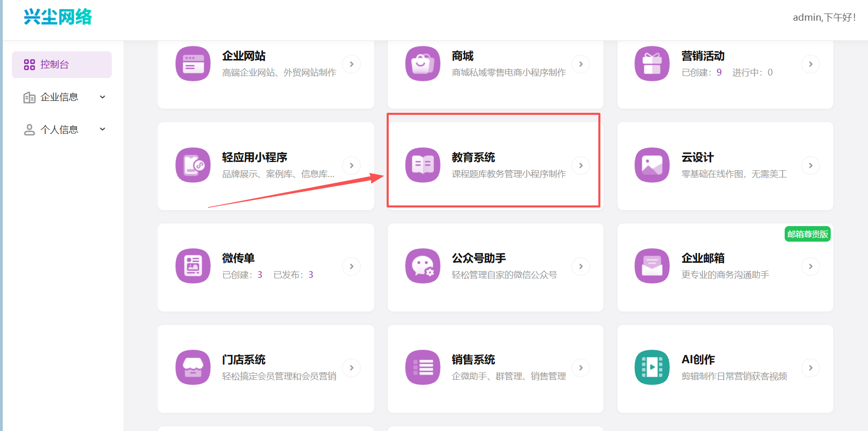Viewport: 868px width, 431px height.
Task: Click the arrow button on 轻应用小程序 card
Action: point(351,166)
